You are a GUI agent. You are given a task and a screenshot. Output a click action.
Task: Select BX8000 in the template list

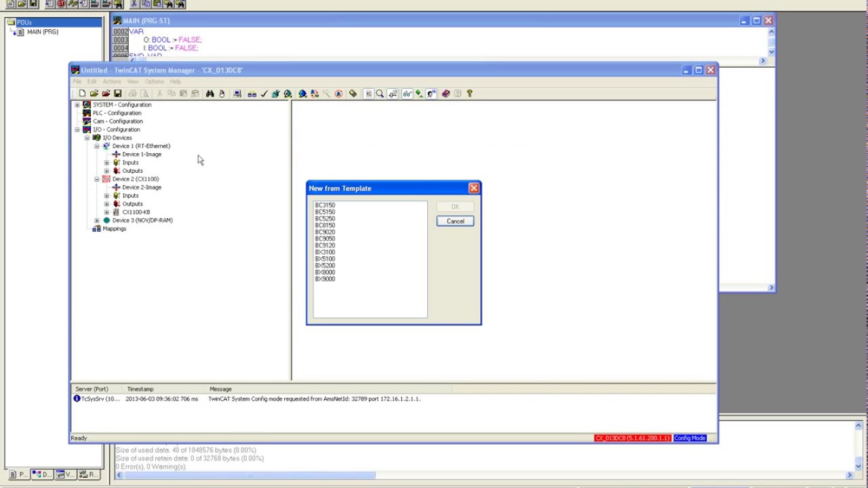(x=325, y=272)
